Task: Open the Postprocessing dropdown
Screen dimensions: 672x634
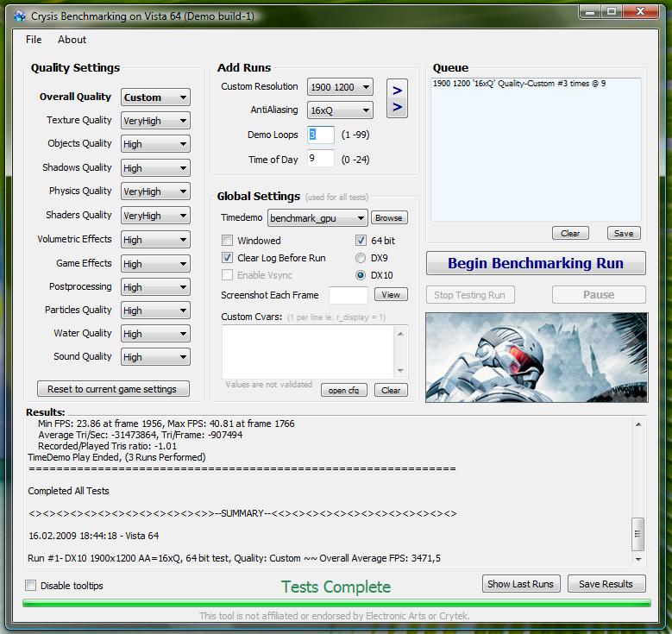Action: pyautogui.click(x=155, y=287)
